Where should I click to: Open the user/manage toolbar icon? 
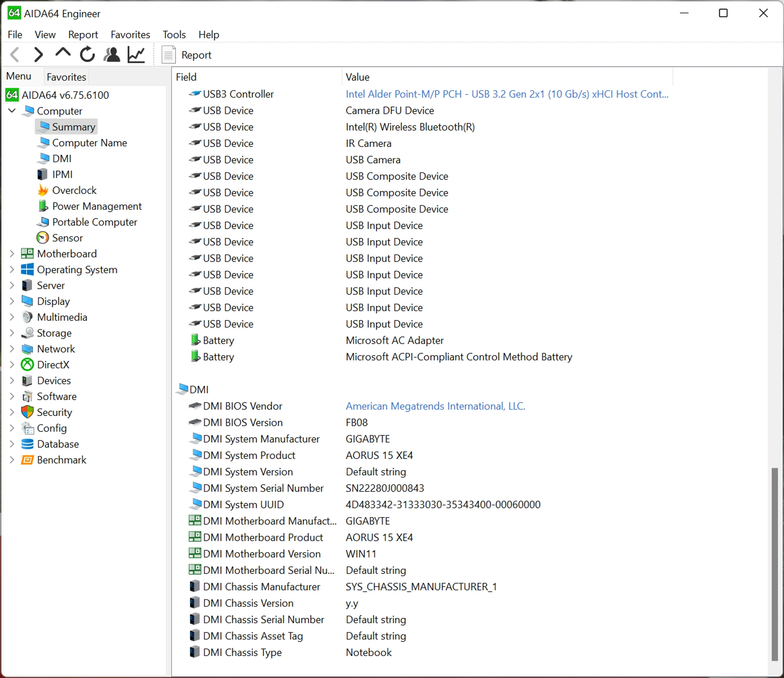pyautogui.click(x=112, y=55)
